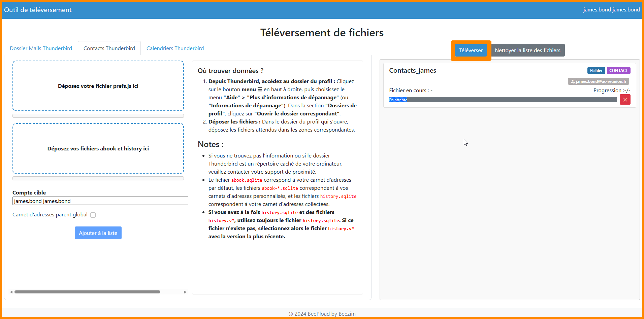The height and width of the screenshot is (319, 644).
Task: Open the james.bond user menu in header
Action: click(611, 10)
